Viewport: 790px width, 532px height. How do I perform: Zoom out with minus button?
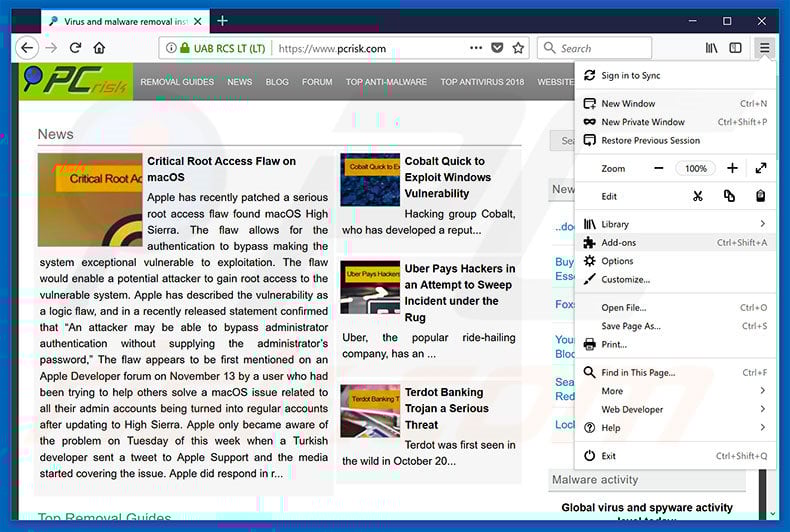point(659,168)
